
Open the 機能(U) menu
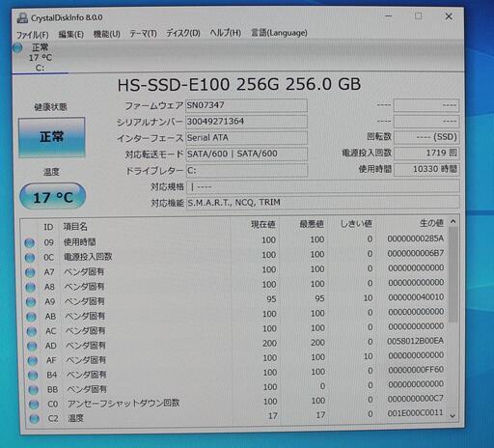coord(106,34)
